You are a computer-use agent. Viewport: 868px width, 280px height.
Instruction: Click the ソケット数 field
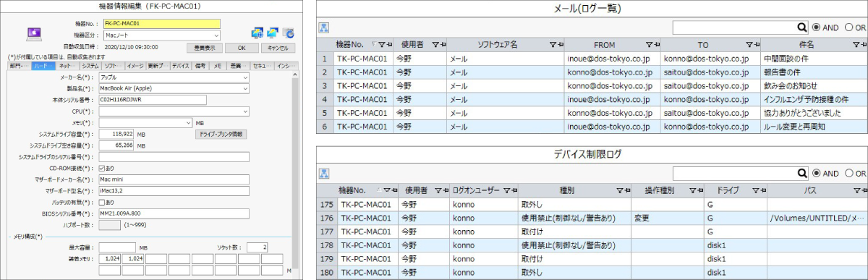258,247
